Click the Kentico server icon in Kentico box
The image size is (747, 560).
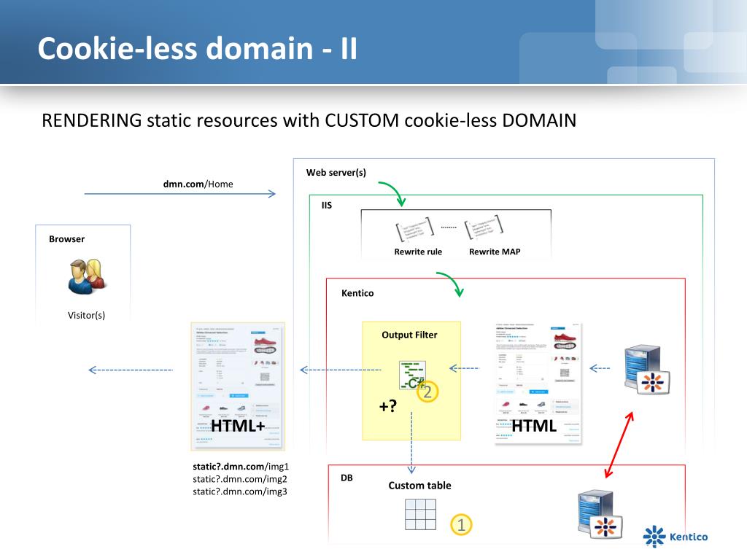point(647,370)
